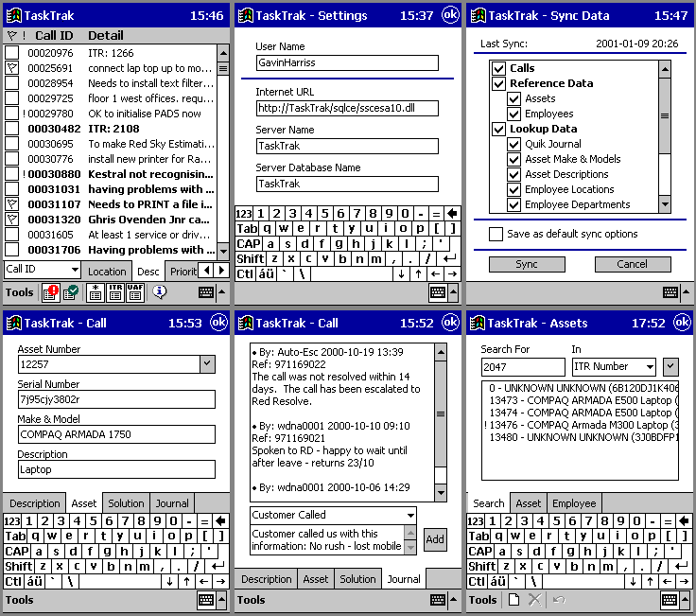Toggle the Quik Journal checkbox
Image resolution: width=696 pixels, height=616 pixels.
(x=513, y=144)
